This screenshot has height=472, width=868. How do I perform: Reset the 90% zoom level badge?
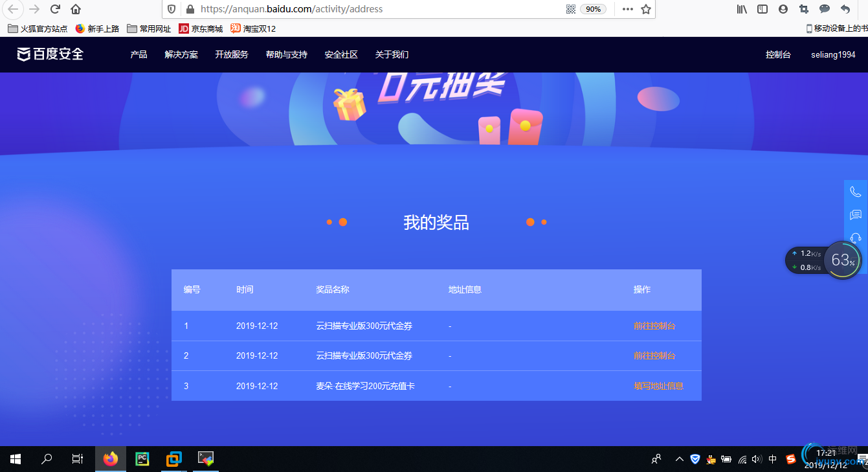click(x=594, y=9)
